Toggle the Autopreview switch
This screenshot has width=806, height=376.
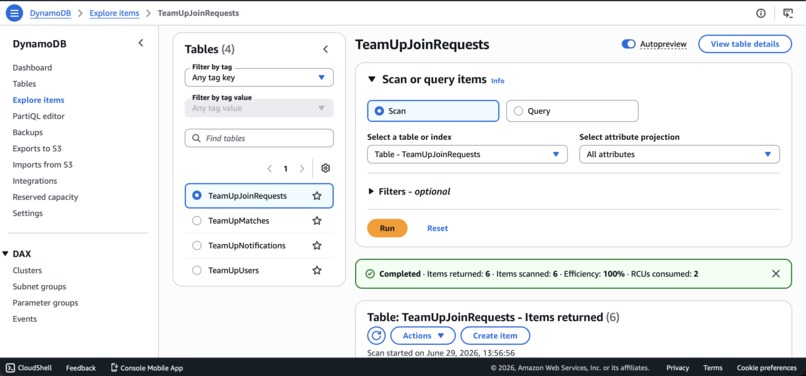click(629, 44)
